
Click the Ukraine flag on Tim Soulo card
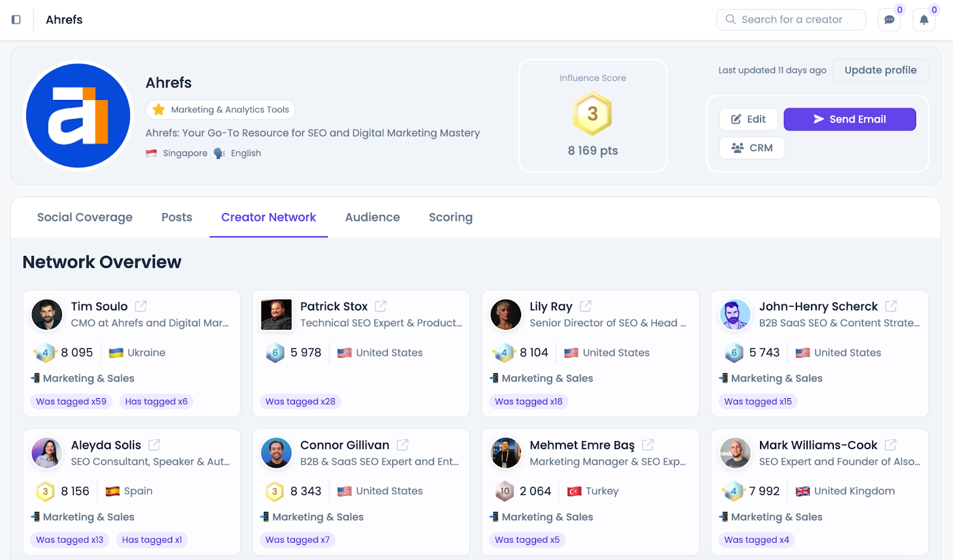[116, 352]
